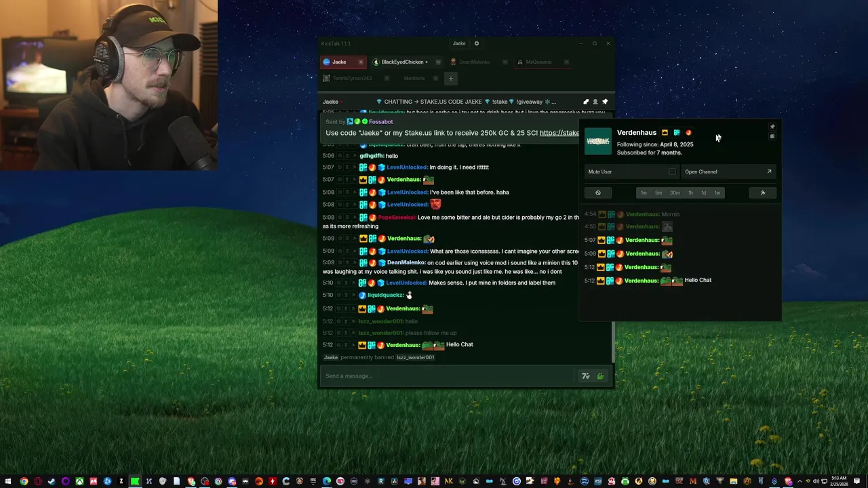The image size is (868, 488).
Task: Timeout Verdenhaus for 5m
Action: (x=658, y=192)
